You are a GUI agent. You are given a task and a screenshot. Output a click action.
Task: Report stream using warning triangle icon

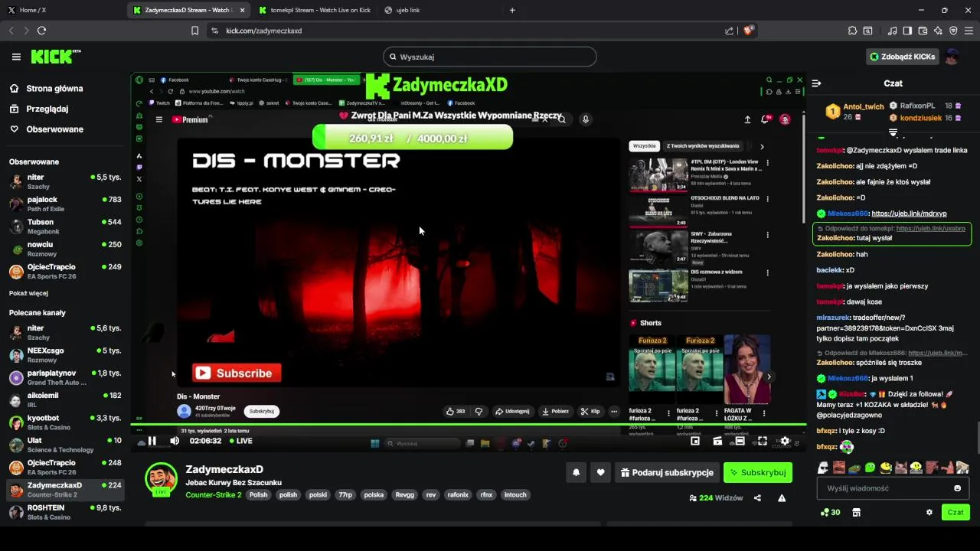click(782, 497)
